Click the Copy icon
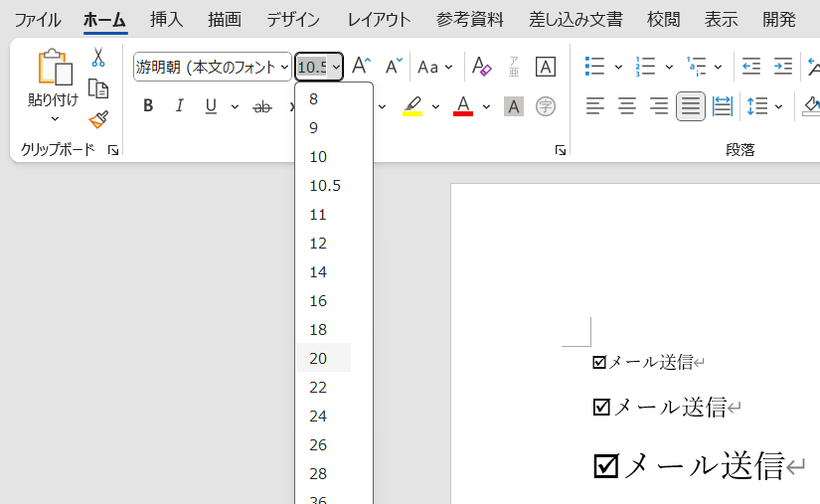Screen dimensions: 820x504 98,88
